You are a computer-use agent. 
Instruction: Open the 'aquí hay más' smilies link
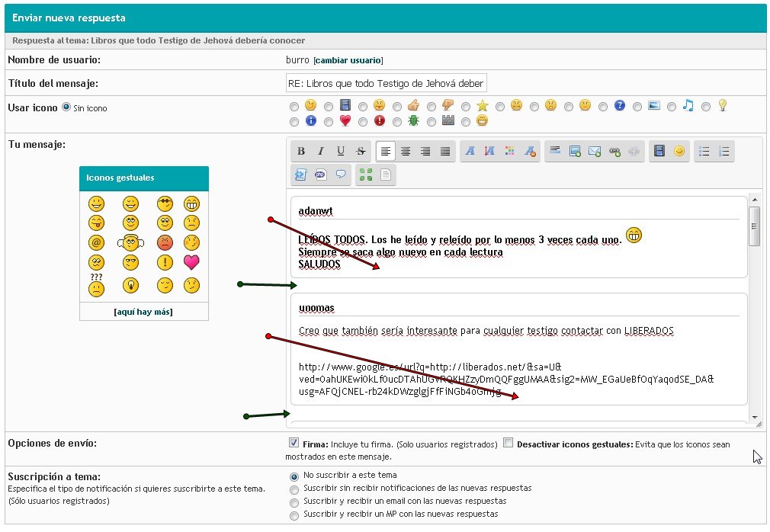143,312
